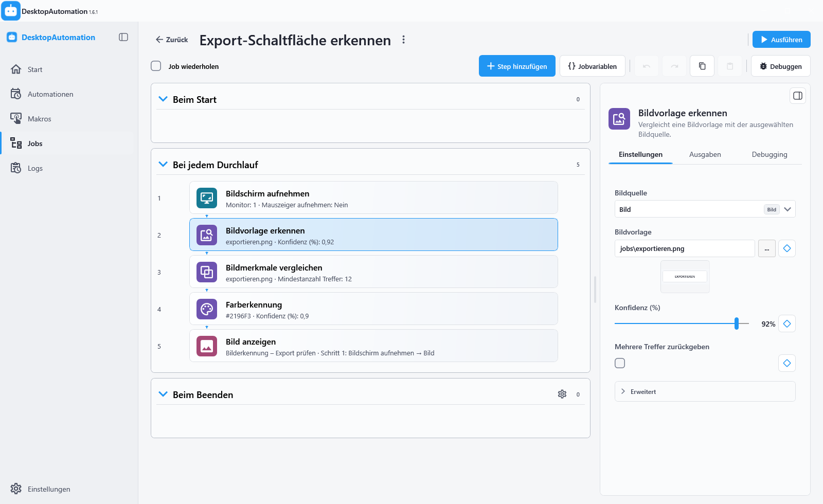Click the Debuggen button
This screenshot has height=504, width=823.
point(781,66)
